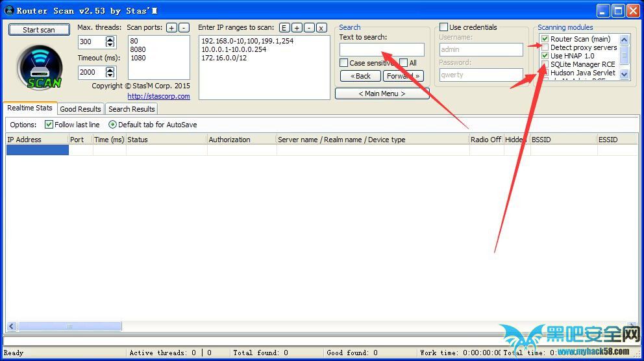Sort by BSSID column header
This screenshot has width=644, height=361.
pyautogui.click(x=563, y=140)
